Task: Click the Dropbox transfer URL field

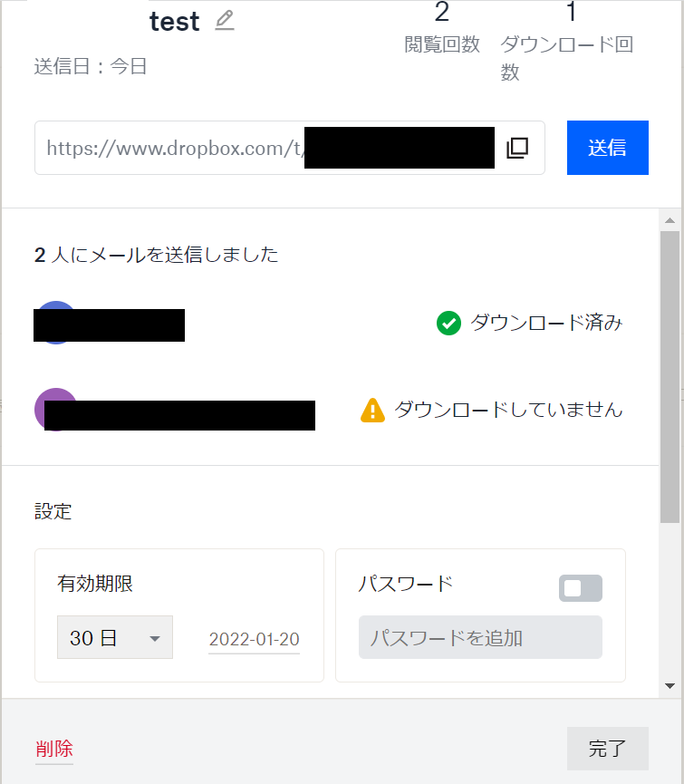Action: [x=172, y=148]
